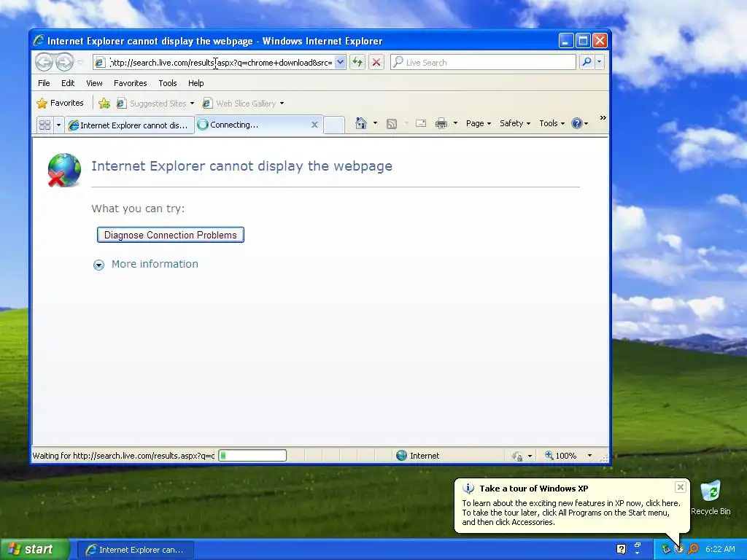Click the Print icon
The width and height of the screenshot is (747, 560).
coord(441,124)
